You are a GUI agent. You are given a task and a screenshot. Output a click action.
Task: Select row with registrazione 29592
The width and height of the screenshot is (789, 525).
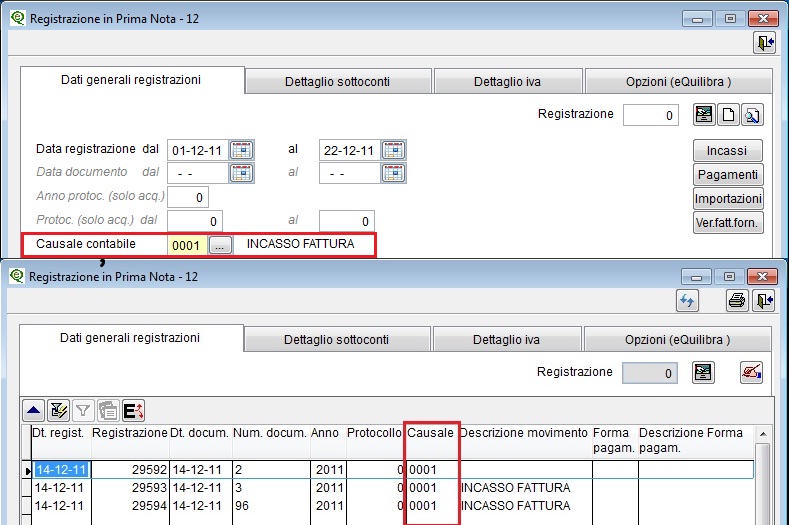392,470
